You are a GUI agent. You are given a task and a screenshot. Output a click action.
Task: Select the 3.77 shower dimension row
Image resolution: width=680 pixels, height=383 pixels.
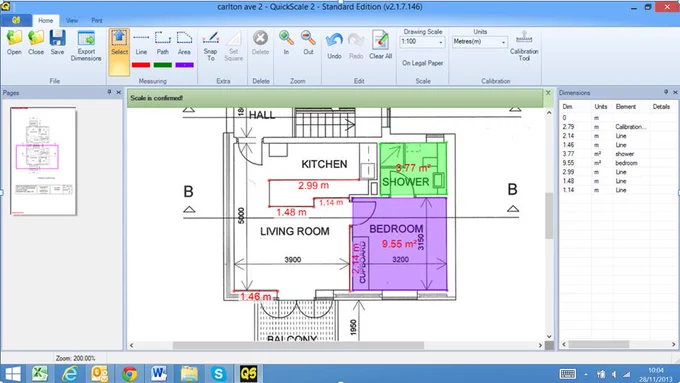(x=619, y=154)
